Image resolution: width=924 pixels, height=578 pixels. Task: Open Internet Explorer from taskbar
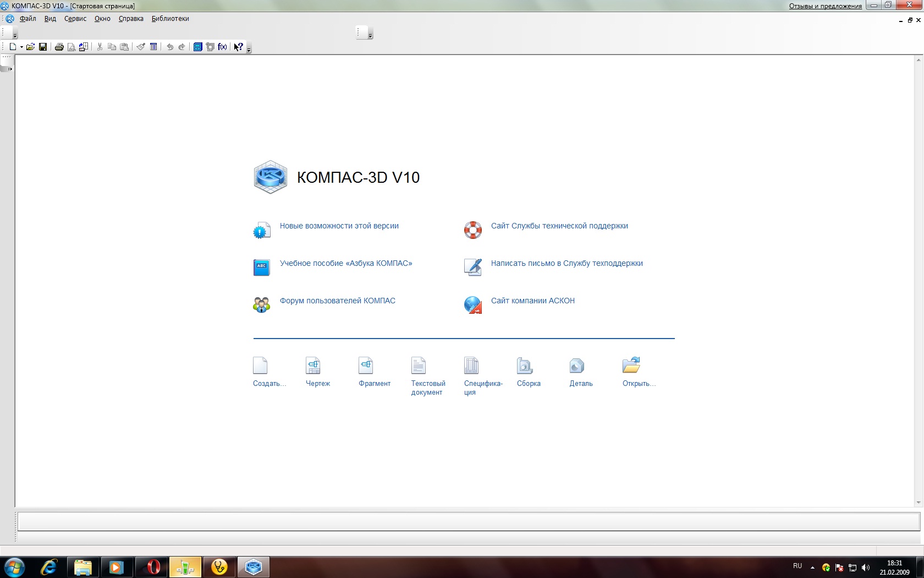click(x=49, y=567)
